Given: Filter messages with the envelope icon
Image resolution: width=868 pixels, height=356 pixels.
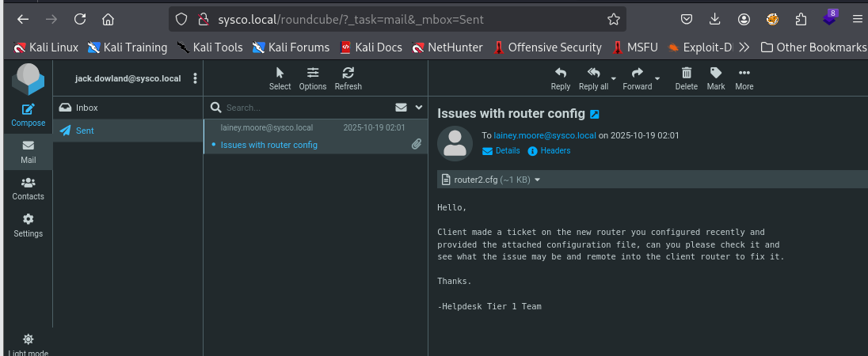Looking at the screenshot, I should [x=401, y=108].
